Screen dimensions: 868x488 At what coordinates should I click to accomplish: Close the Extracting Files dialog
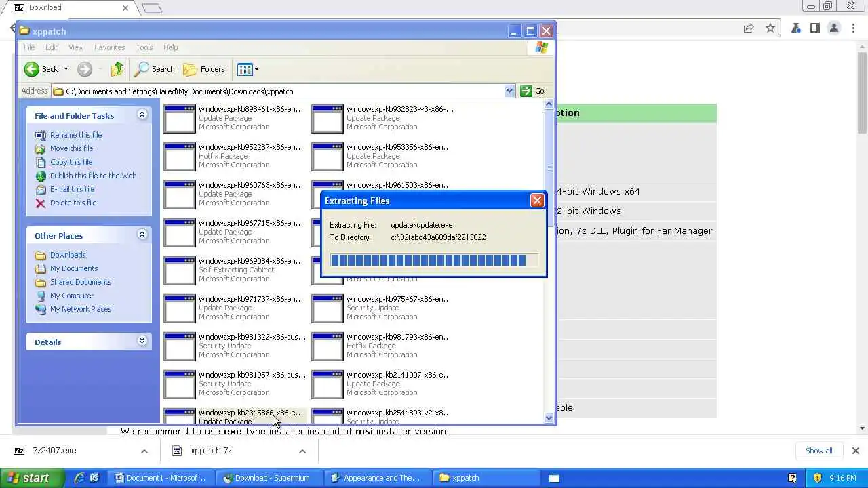coord(537,201)
